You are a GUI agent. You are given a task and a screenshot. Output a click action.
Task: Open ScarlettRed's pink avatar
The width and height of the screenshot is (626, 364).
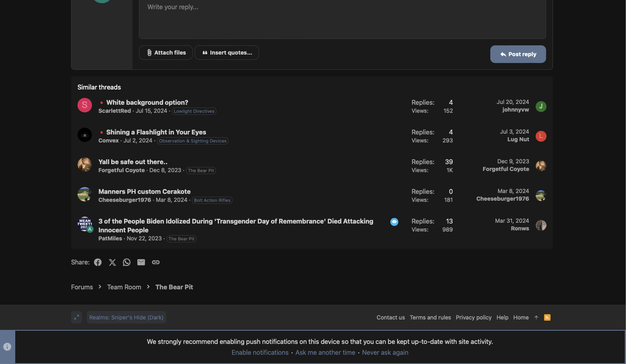85,105
